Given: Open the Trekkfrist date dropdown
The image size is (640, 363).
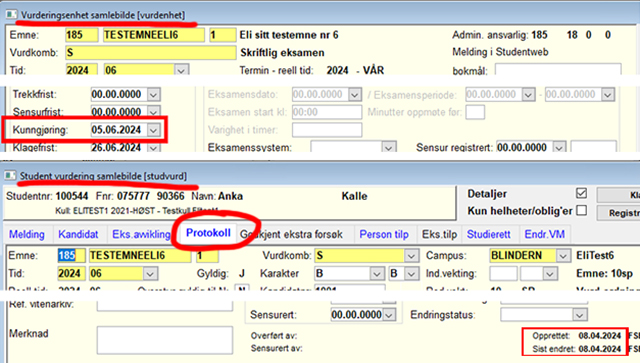Looking at the screenshot, I should (153, 95).
